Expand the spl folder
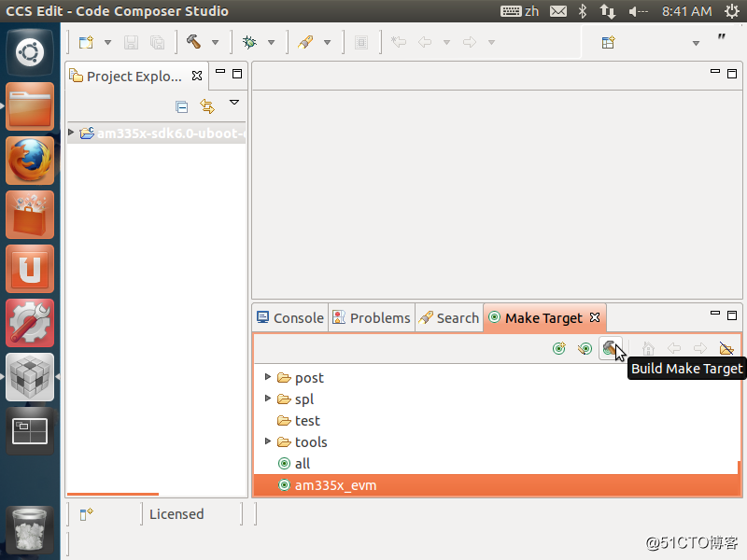Image resolution: width=747 pixels, height=560 pixels. pyautogui.click(x=268, y=399)
